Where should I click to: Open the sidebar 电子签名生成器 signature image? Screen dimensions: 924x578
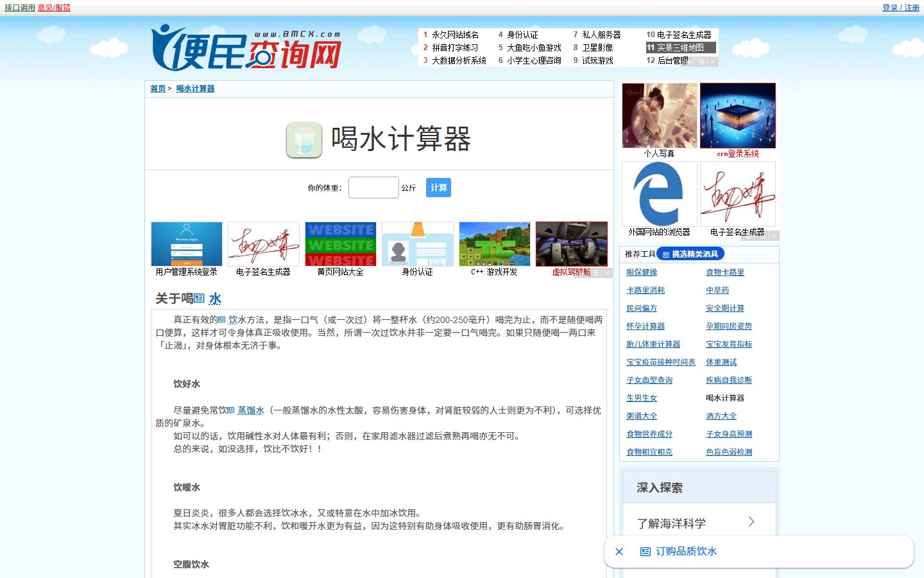pos(738,194)
